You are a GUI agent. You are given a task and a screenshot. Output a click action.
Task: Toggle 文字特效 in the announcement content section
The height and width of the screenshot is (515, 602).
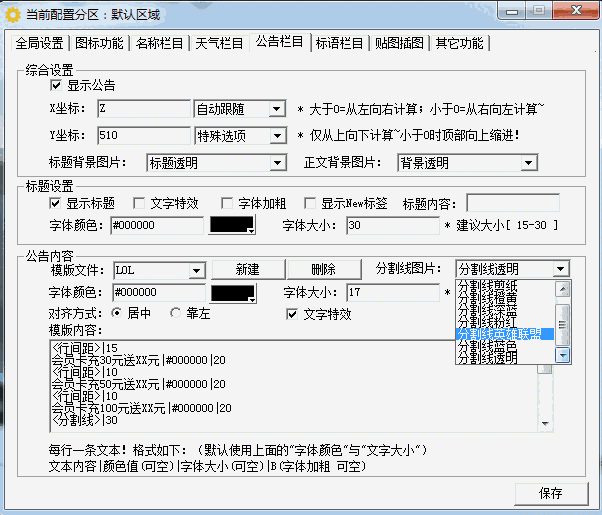pyautogui.click(x=292, y=314)
